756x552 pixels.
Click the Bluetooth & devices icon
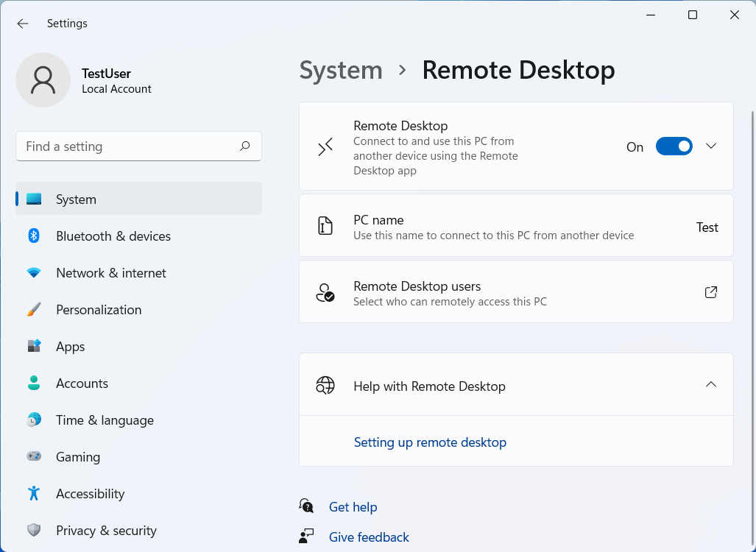(x=34, y=236)
